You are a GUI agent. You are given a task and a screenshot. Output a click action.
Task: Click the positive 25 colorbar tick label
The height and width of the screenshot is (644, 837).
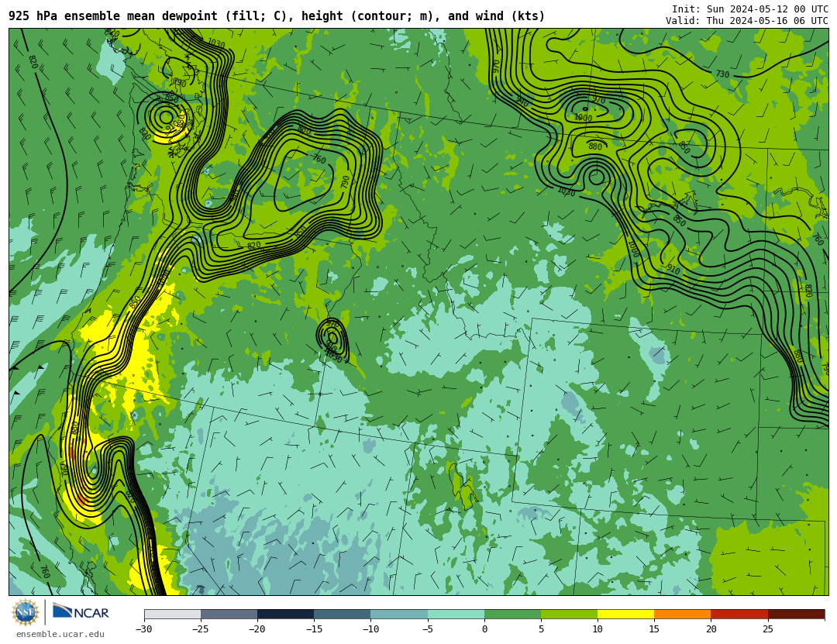[x=767, y=629]
